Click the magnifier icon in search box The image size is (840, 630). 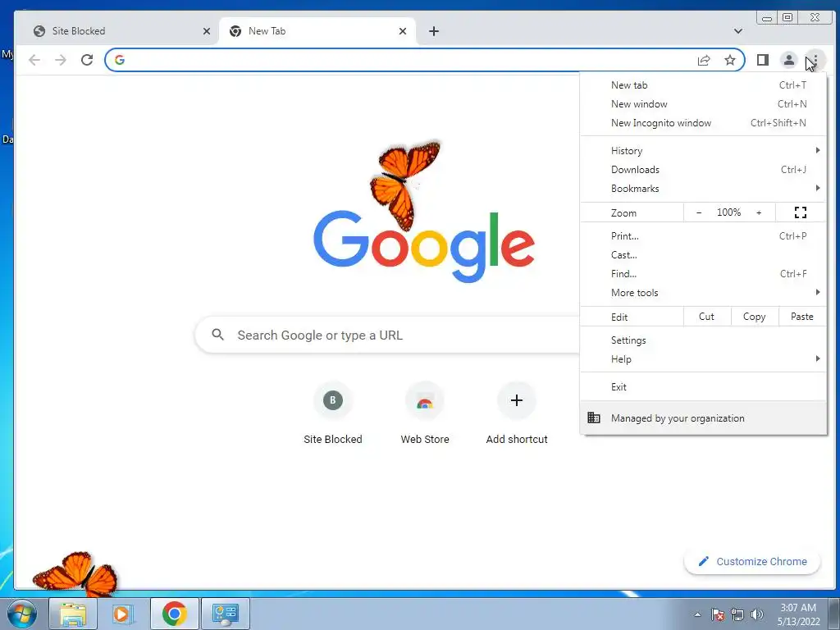tap(217, 335)
